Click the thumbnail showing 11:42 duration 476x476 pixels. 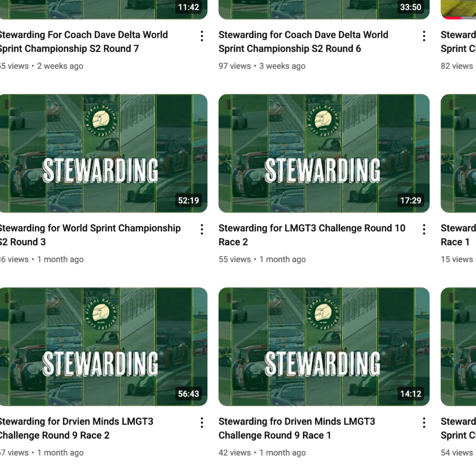click(x=103, y=9)
